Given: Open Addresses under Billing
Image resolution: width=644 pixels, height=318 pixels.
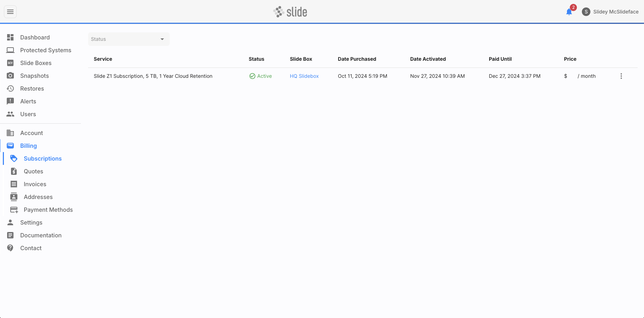Looking at the screenshot, I should tap(38, 197).
